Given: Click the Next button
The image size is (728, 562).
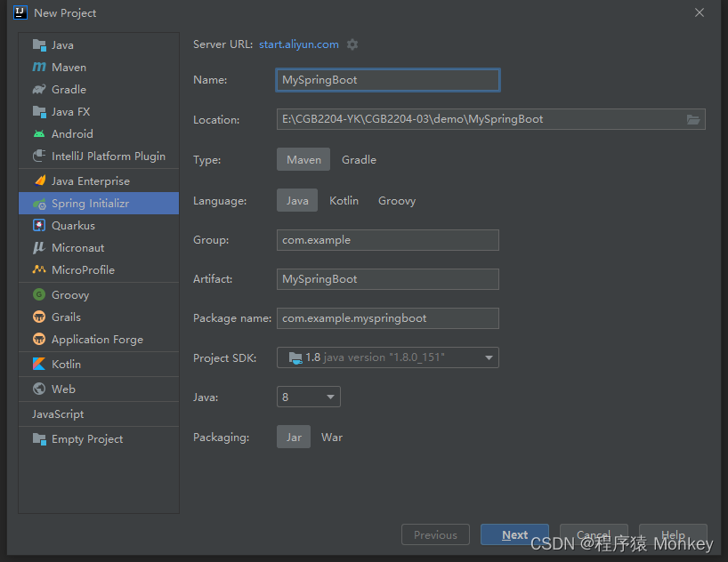Looking at the screenshot, I should pyautogui.click(x=515, y=534).
